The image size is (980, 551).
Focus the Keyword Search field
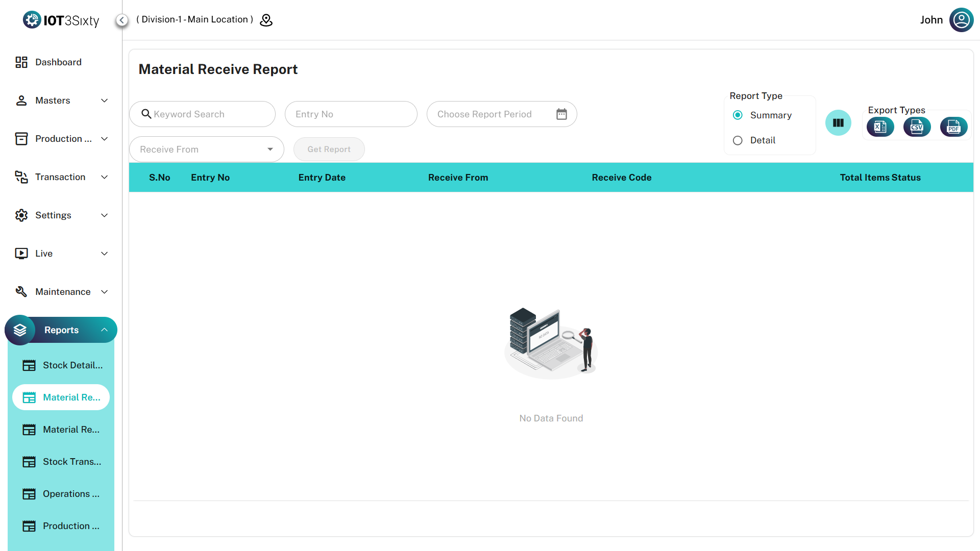(x=209, y=114)
